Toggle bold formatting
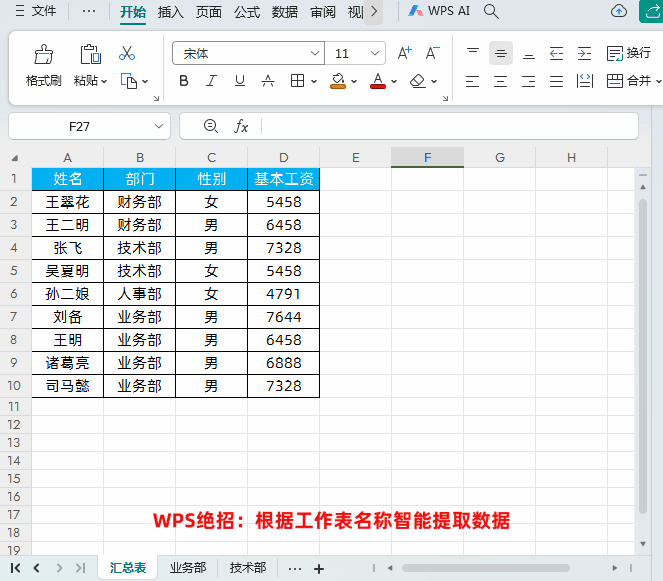663x581 pixels. (184, 81)
